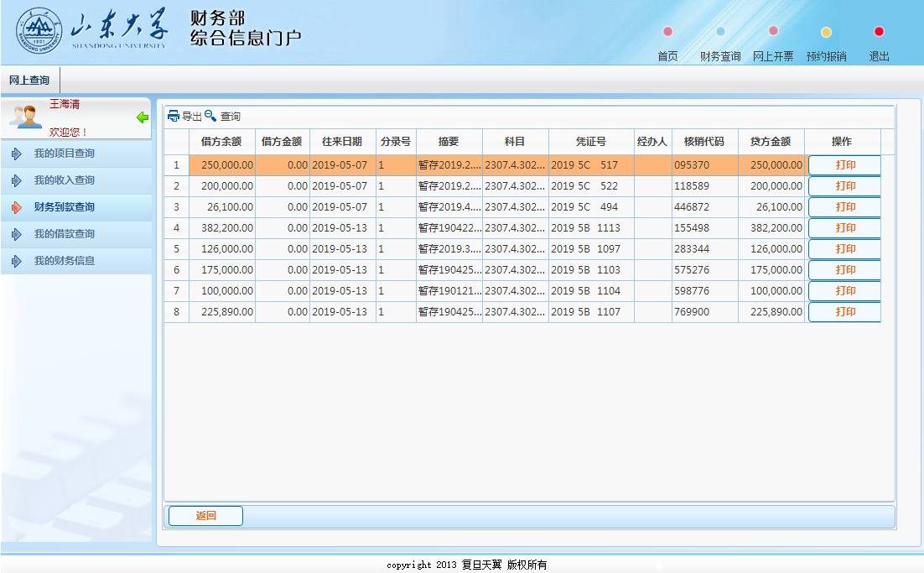Screen dimensions: 924x573
Task: Click the user avatar icon
Action: [x=27, y=117]
